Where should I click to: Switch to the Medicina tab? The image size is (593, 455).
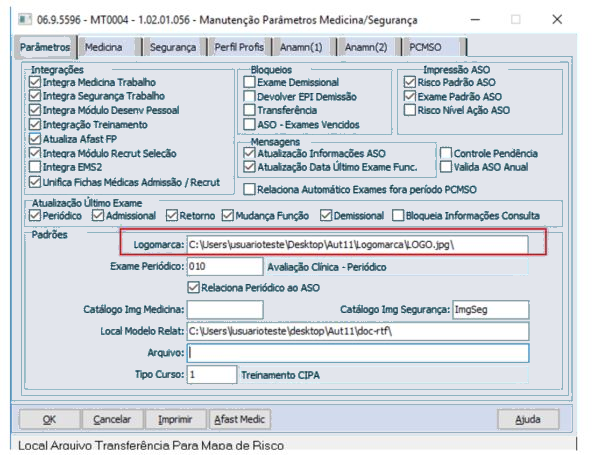coord(109,47)
